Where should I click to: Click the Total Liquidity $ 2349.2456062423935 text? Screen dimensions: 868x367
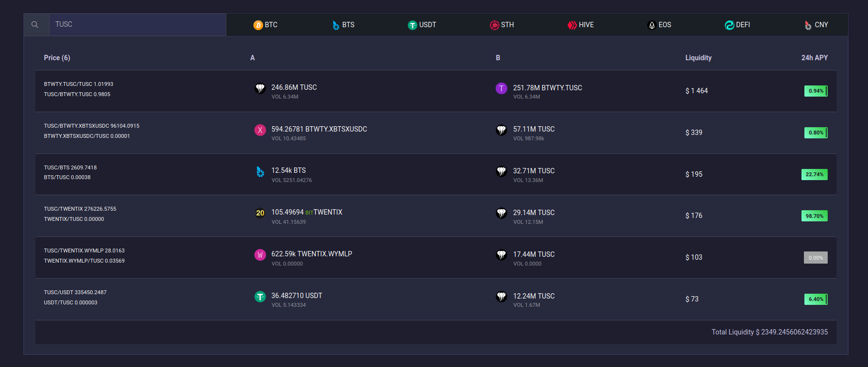pos(770,332)
